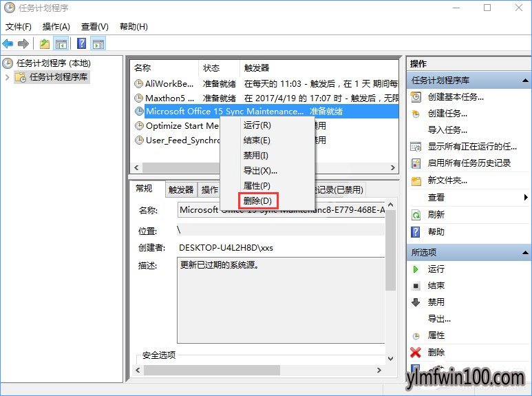The height and width of the screenshot is (396, 532).
Task: Select the Maxthon5 ... task row
Action: [265, 98]
